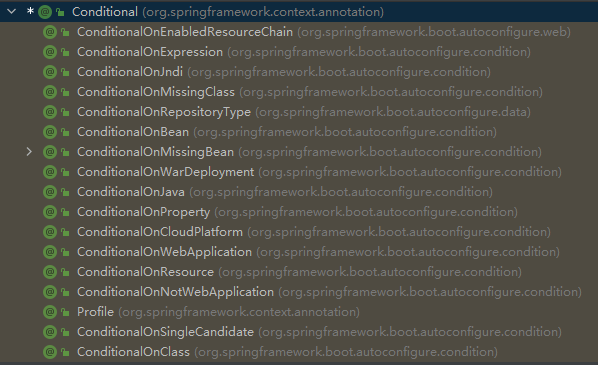Click the annotation icon for ConditionalOnRepositoryType
598x365 pixels.
point(50,112)
